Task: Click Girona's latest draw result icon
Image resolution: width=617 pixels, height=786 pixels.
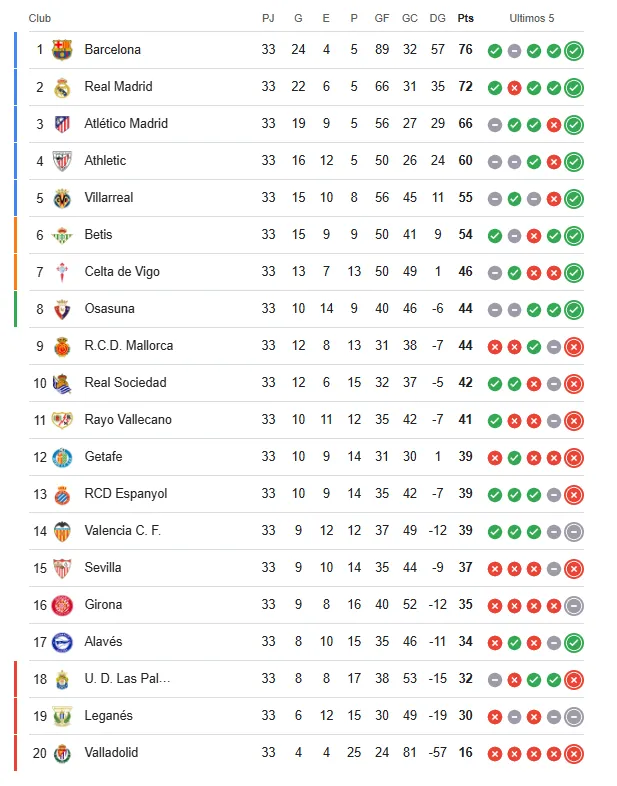Action: pos(573,606)
